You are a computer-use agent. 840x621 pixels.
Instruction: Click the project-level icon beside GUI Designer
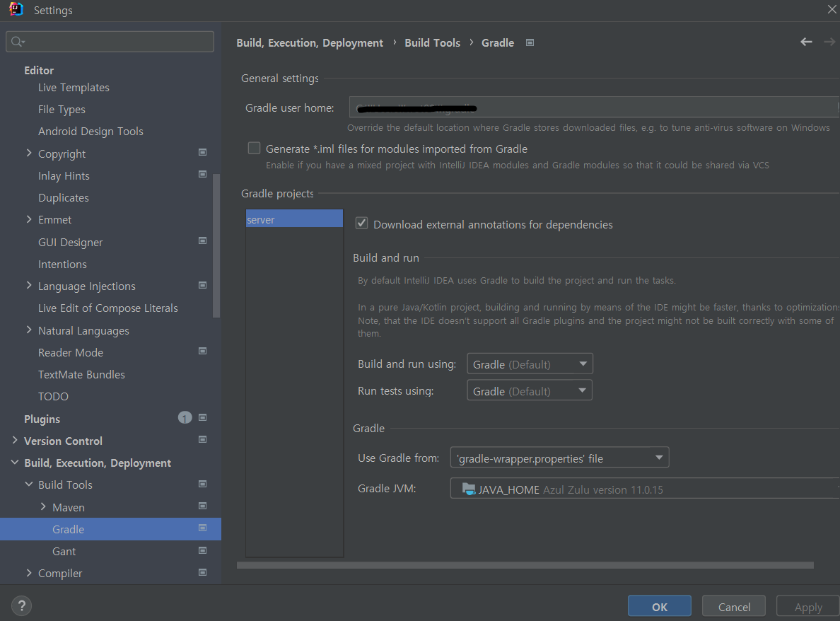[202, 241]
